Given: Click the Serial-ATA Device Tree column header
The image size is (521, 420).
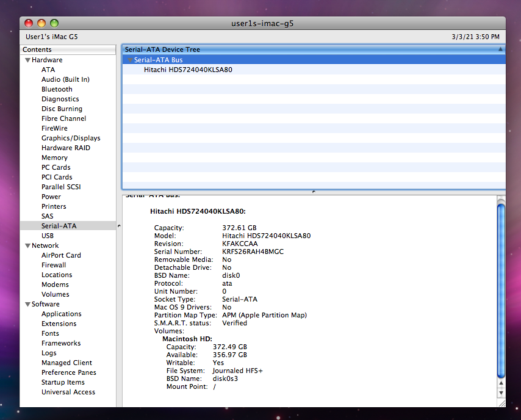Looking at the screenshot, I should pyautogui.click(x=314, y=49).
